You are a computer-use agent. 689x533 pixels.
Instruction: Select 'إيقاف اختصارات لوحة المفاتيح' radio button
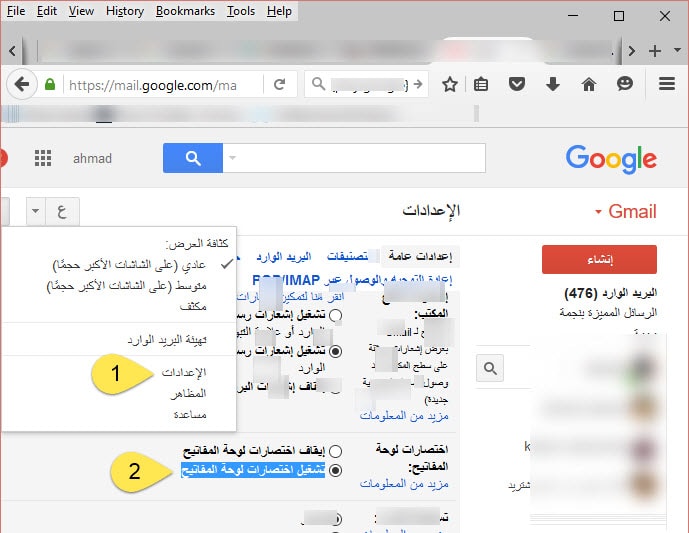[335, 451]
